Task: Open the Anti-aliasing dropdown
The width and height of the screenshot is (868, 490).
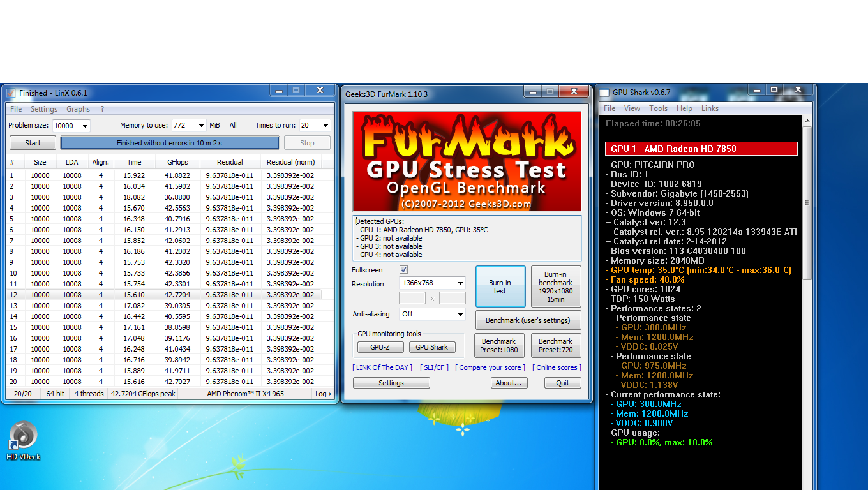Action: coord(460,314)
